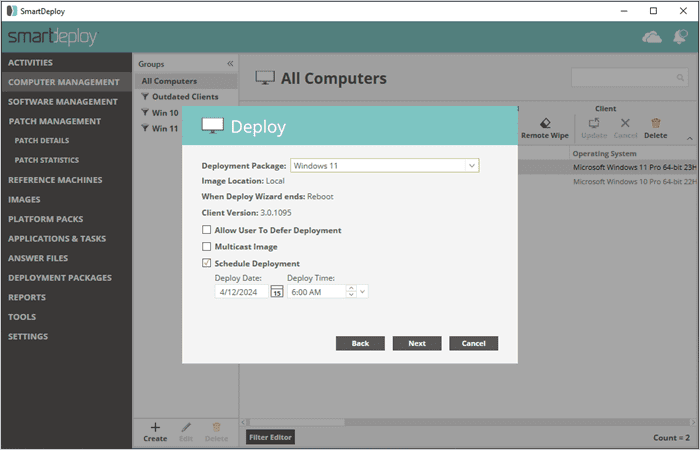Select the Win 11 filter group
Image resolution: width=700 pixels, height=450 pixels.
[159, 129]
